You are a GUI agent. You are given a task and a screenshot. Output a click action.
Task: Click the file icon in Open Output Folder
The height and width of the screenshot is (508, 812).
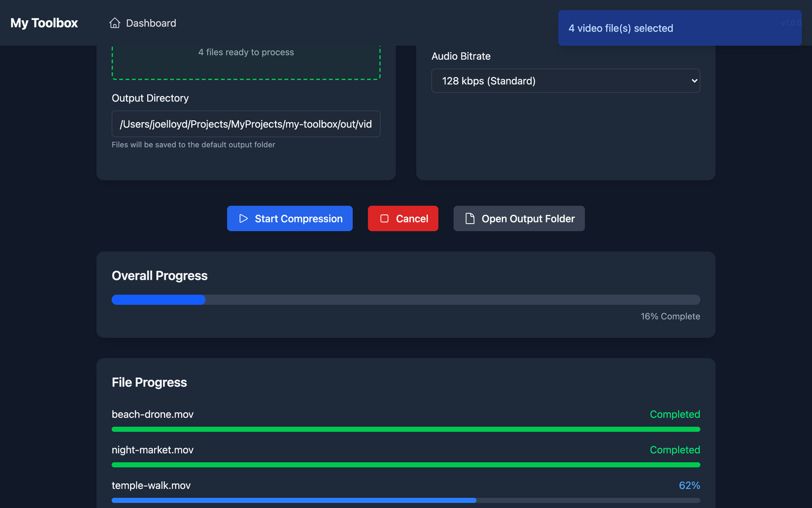pos(470,218)
